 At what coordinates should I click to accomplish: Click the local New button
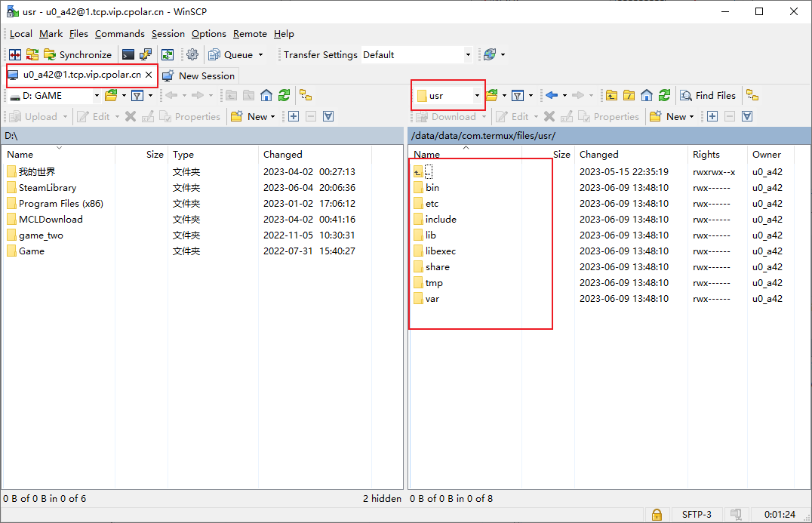point(254,116)
